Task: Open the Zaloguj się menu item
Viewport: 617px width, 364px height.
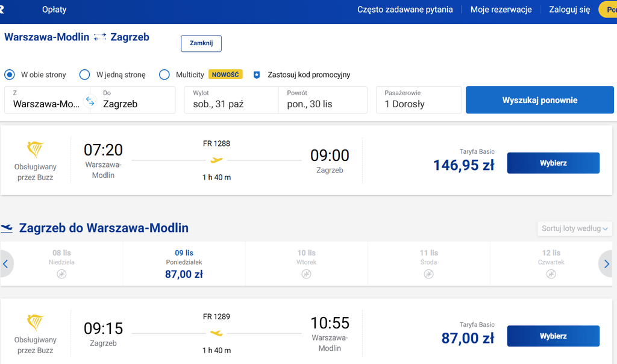Action: coord(569,10)
